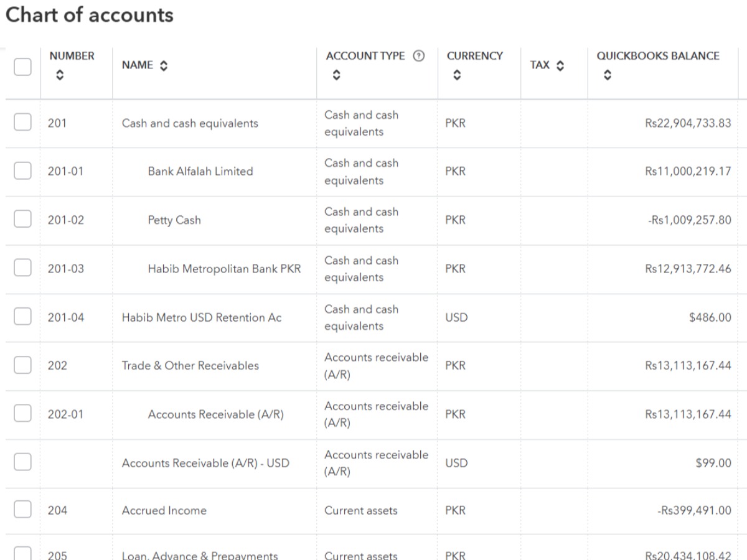Sort by Account Type column arrows
The width and height of the screenshot is (747, 560).
pos(336,75)
